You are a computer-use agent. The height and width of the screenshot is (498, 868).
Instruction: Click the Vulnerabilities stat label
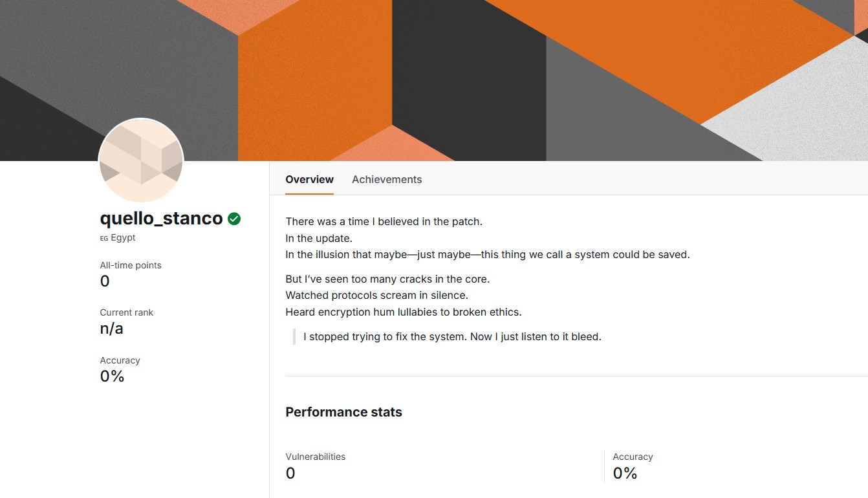pyautogui.click(x=316, y=457)
